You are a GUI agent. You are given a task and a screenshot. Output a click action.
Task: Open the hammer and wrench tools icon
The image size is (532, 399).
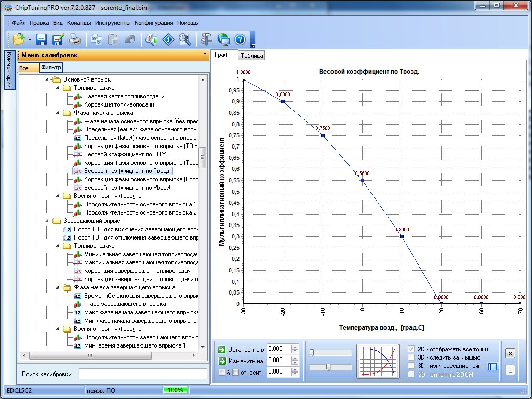(206, 39)
